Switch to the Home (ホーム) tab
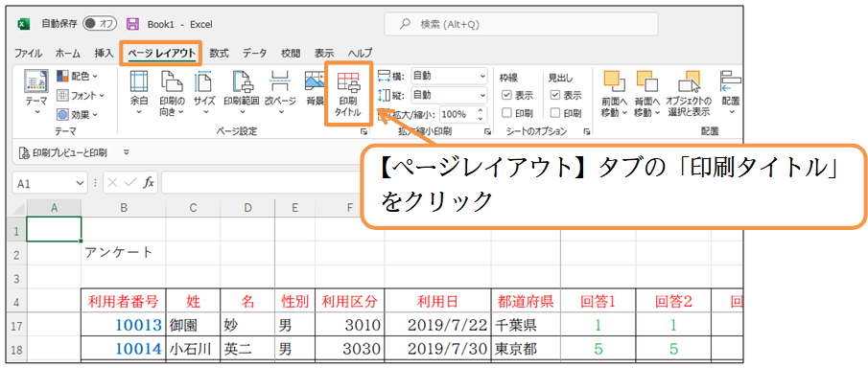This screenshot has width=868, height=368. (x=67, y=53)
